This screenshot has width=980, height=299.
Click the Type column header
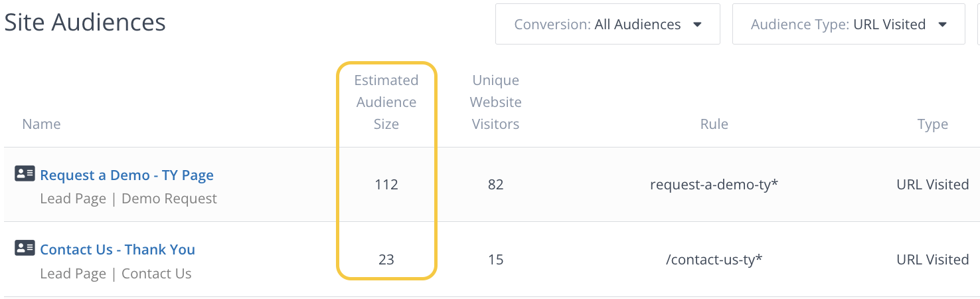[x=932, y=124]
